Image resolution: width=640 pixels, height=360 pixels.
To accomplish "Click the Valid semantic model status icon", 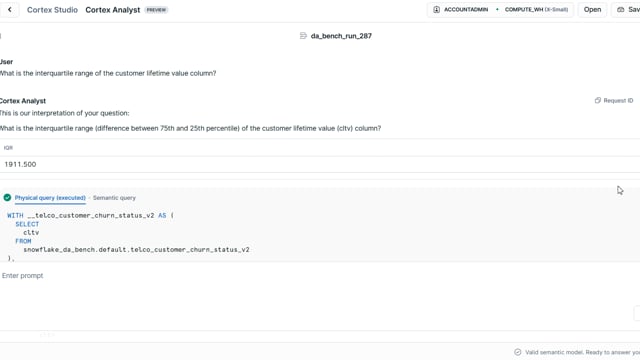I will coord(518,352).
